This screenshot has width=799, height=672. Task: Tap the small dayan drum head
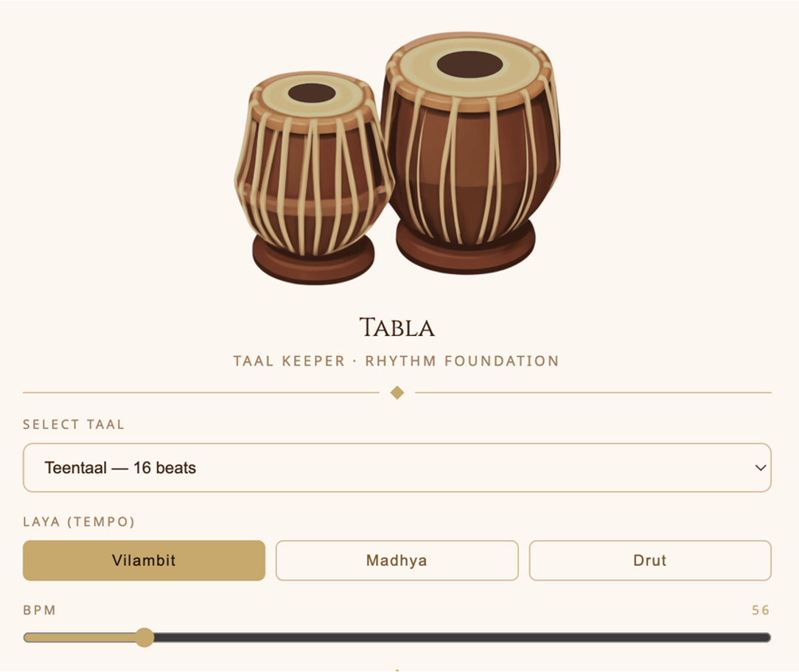coord(312,98)
